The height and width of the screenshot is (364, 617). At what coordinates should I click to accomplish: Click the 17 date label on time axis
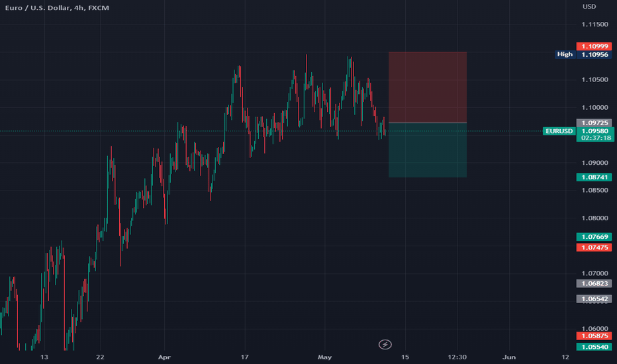(x=245, y=357)
